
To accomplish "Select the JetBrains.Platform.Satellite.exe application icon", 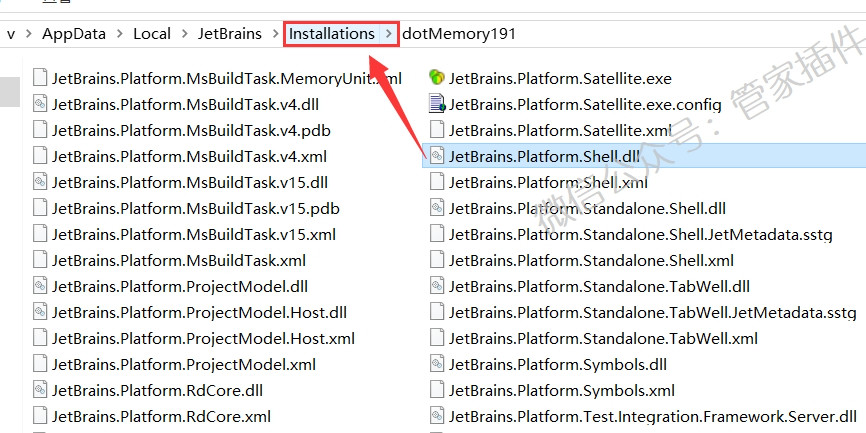I will [436, 78].
